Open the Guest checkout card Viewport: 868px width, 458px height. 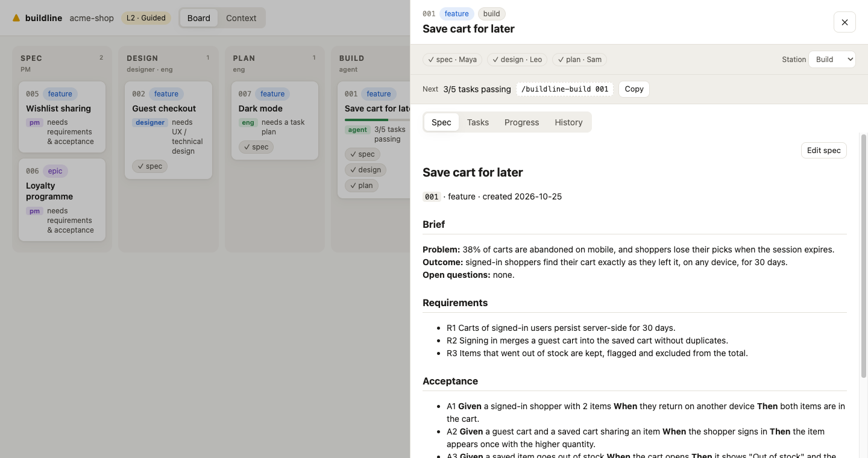click(x=168, y=130)
